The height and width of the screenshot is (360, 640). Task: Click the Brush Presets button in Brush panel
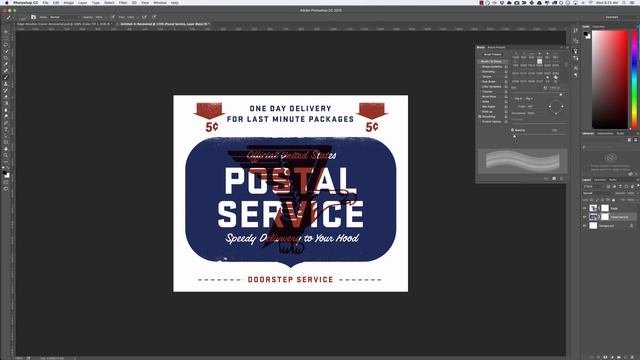[493, 54]
